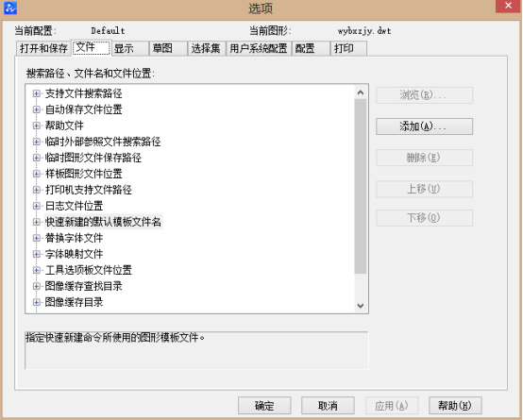Image resolution: width=523 pixels, height=420 pixels.
Task: Click the application icon in title bar
Action: pyautogui.click(x=10, y=8)
